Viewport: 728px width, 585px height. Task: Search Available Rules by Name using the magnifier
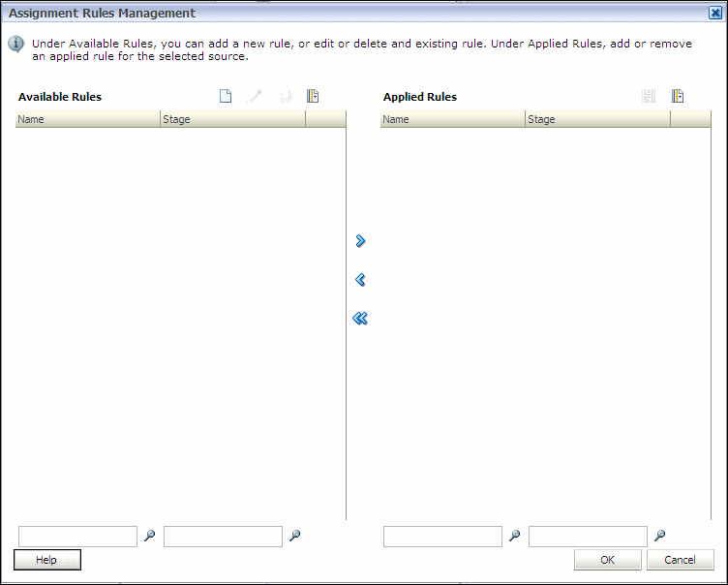pyautogui.click(x=149, y=536)
